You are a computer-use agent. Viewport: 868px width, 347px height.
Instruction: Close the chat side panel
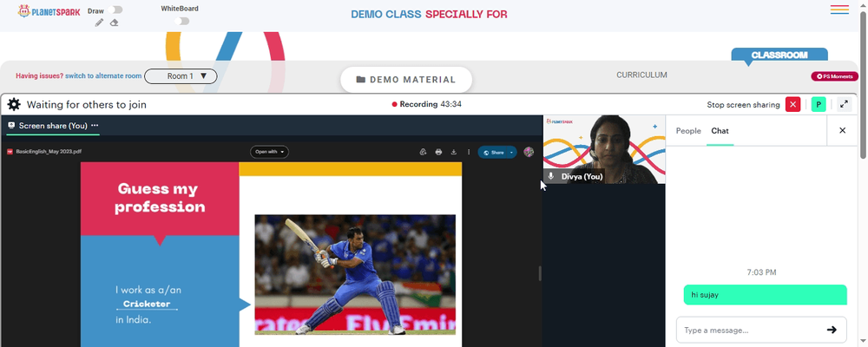[842, 131]
